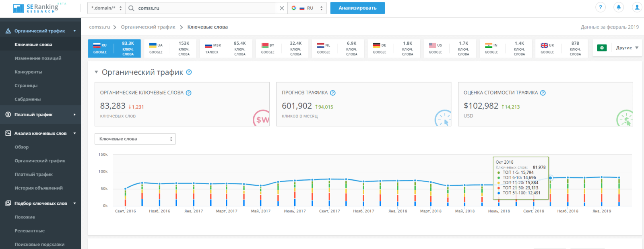644x249 pixels.
Task: Open the notifications bell icon
Action: pos(619,7)
